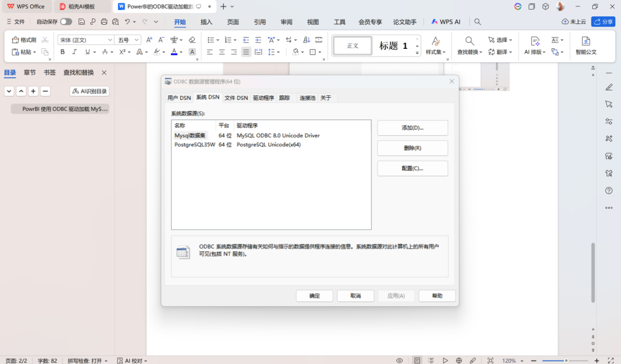Open the Insert ribbon tab
621x364 pixels.
coord(206,22)
